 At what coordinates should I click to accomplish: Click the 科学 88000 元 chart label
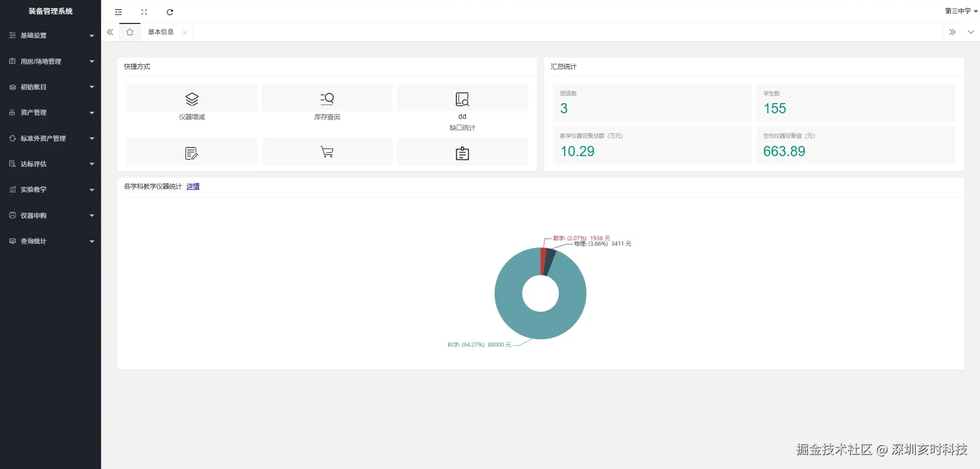[479, 345]
